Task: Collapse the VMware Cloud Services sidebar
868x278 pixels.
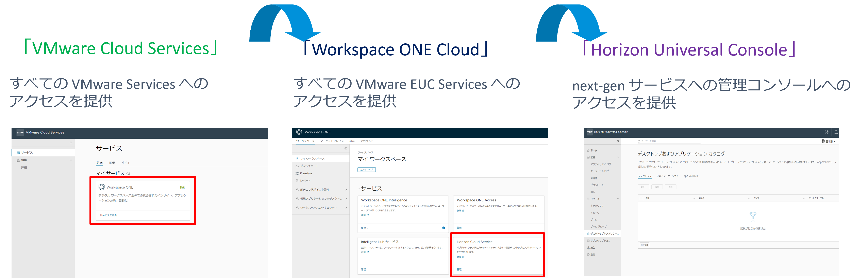Action: [x=71, y=142]
